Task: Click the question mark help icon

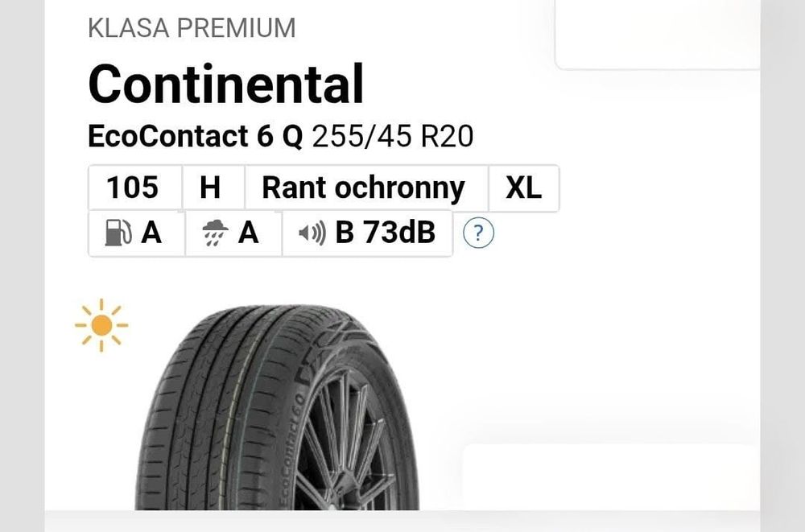Action: (x=478, y=233)
